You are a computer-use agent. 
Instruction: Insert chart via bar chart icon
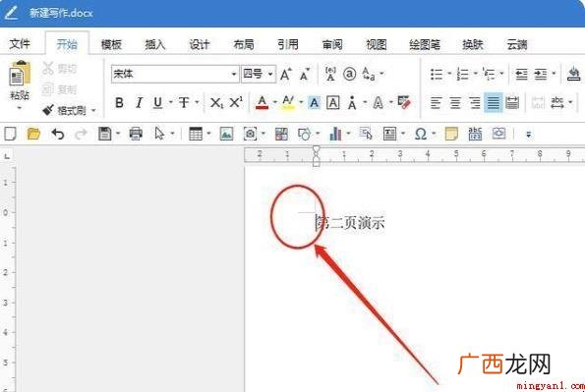click(335, 134)
